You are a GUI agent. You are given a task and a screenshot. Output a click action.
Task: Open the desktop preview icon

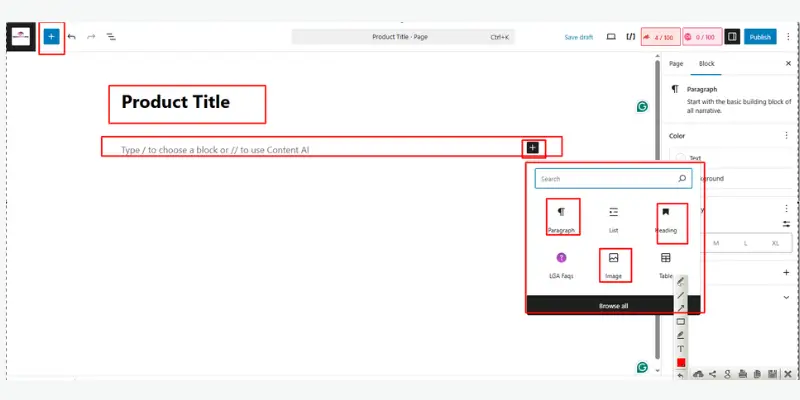coord(611,37)
